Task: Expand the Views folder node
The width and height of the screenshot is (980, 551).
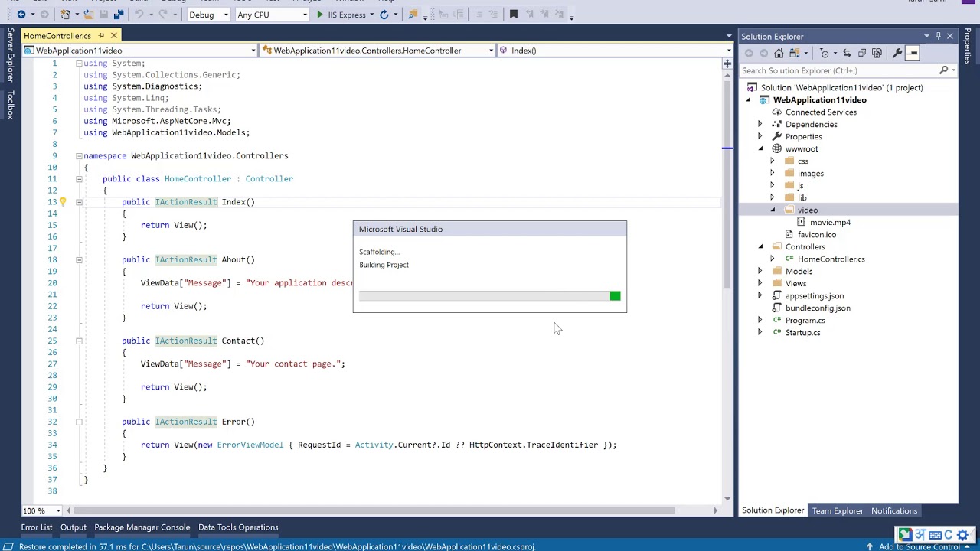Action: 759,284
